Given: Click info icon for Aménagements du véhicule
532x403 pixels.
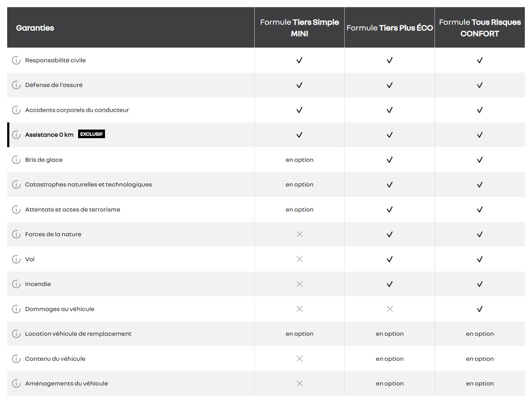Looking at the screenshot, I should [16, 383].
